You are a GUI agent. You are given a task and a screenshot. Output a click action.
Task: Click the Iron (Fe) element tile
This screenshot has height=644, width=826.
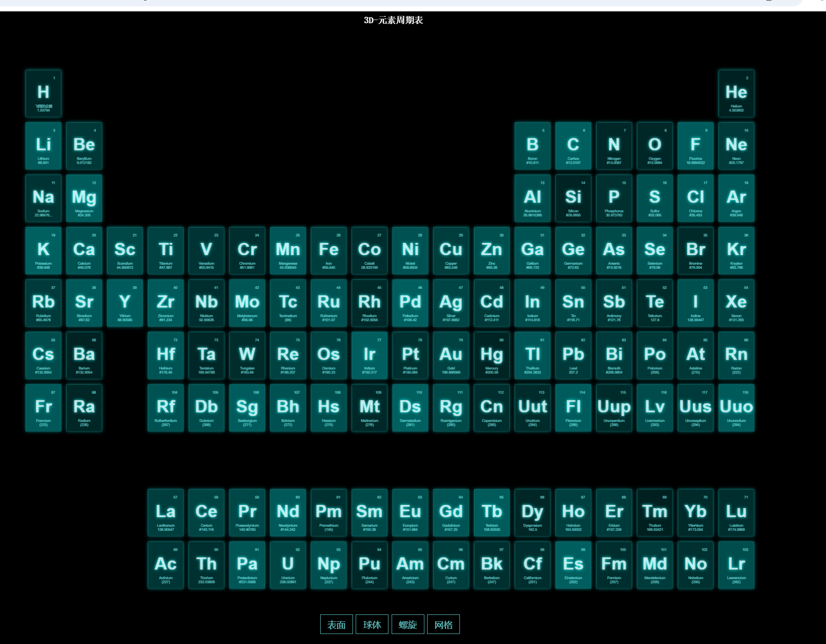(x=328, y=251)
